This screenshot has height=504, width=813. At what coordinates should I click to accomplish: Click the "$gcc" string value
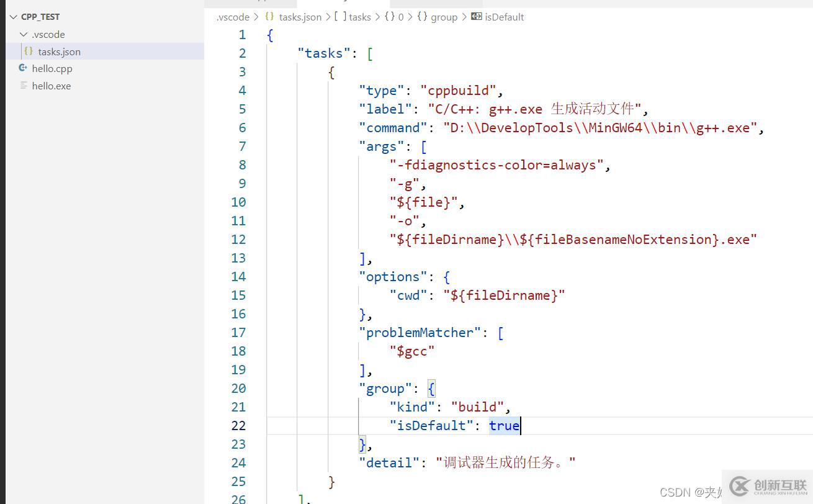click(x=412, y=351)
